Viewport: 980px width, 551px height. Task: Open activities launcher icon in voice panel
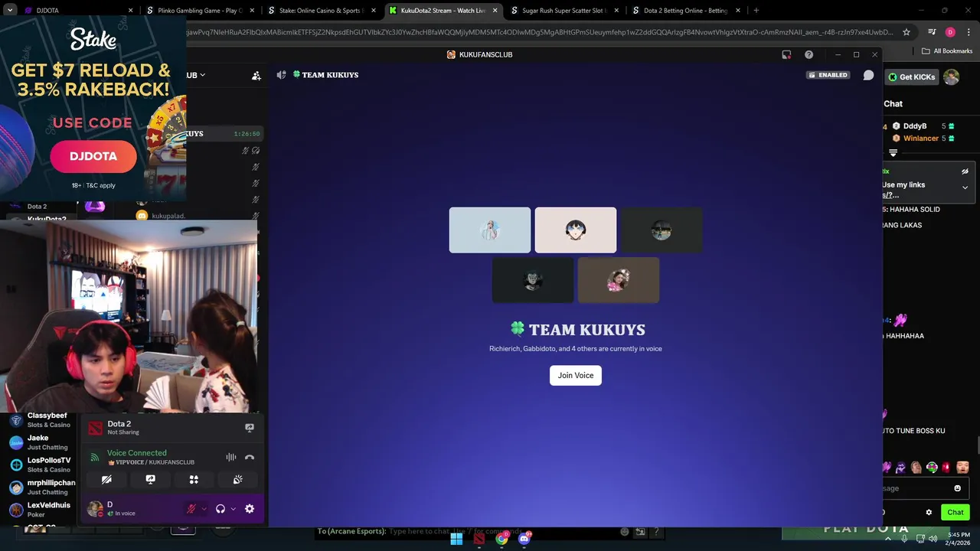194,479
